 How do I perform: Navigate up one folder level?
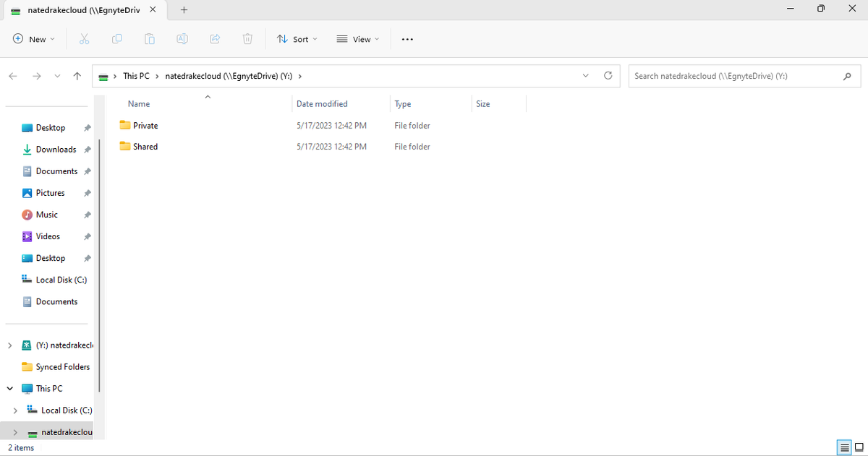[77, 75]
